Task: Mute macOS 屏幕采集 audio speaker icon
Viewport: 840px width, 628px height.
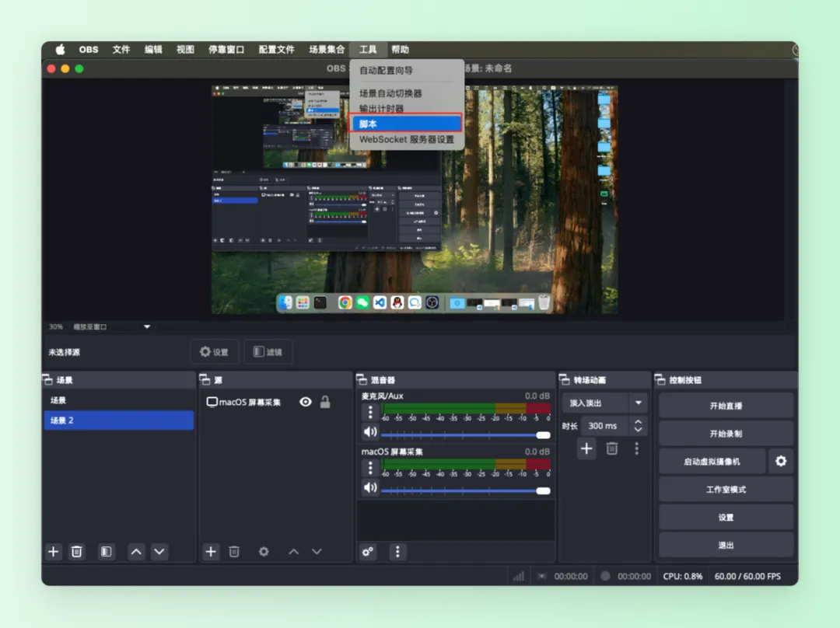Action: (x=370, y=487)
